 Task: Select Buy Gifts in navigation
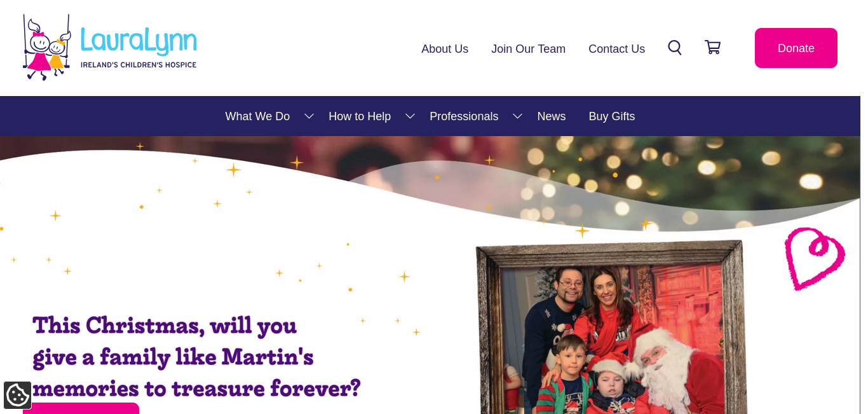611,116
